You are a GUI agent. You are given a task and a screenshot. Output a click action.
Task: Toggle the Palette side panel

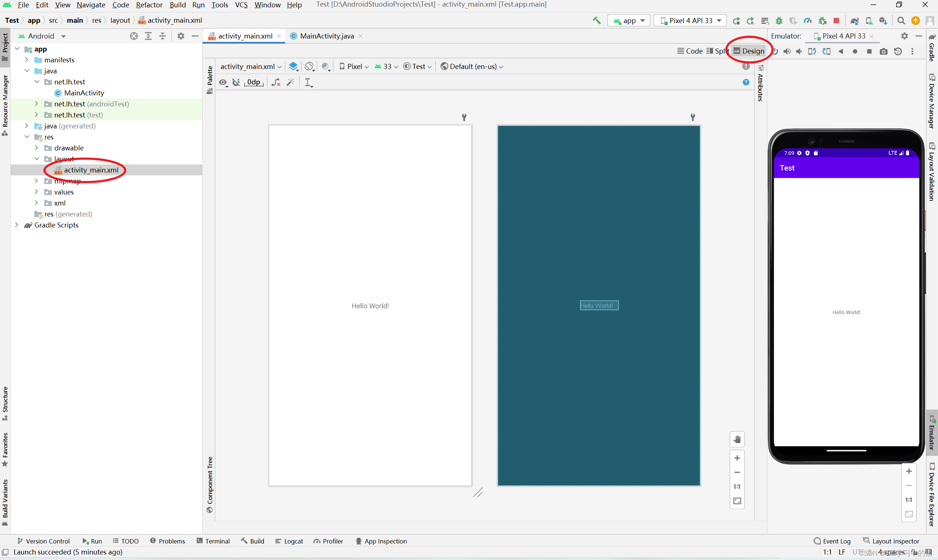click(x=210, y=79)
